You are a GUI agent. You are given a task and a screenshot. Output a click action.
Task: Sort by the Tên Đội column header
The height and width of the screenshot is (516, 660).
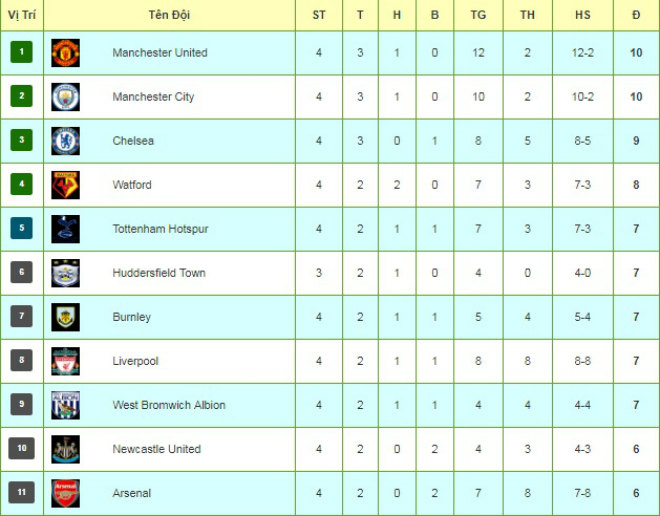169,15
